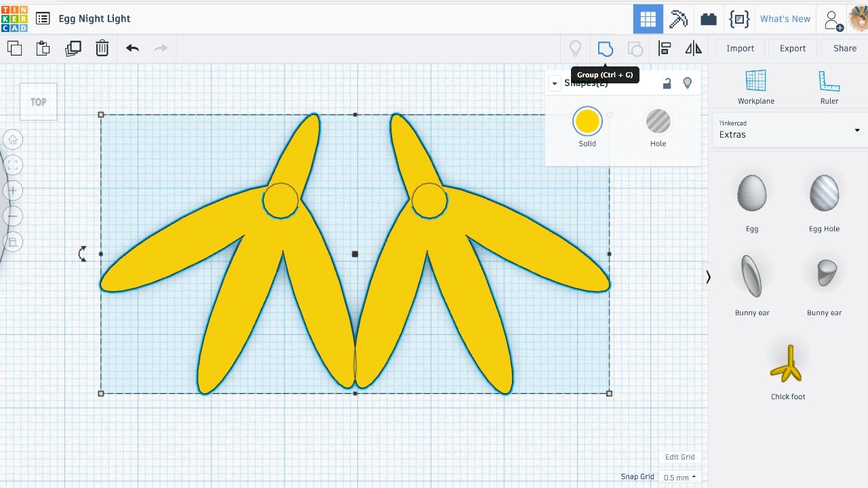Switch to orthographic view toggle

pyautogui.click(x=13, y=241)
